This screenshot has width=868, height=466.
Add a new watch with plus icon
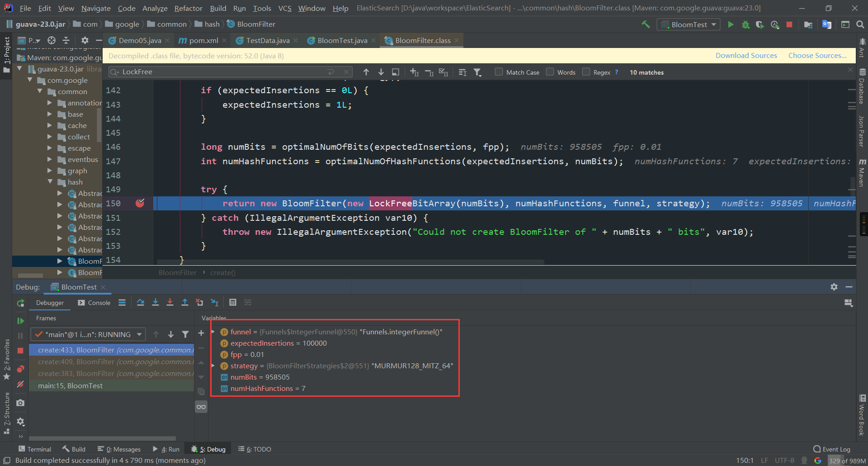[x=201, y=333]
